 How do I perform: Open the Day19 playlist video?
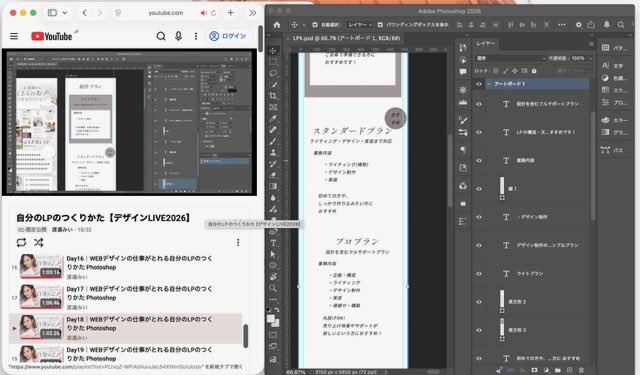point(127,354)
